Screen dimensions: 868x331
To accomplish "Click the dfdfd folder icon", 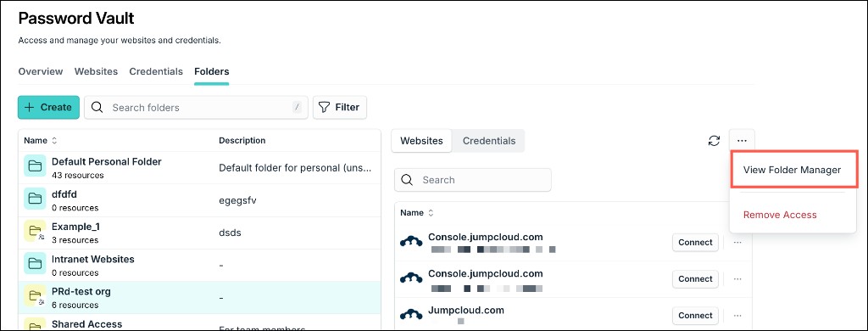I will coord(35,199).
